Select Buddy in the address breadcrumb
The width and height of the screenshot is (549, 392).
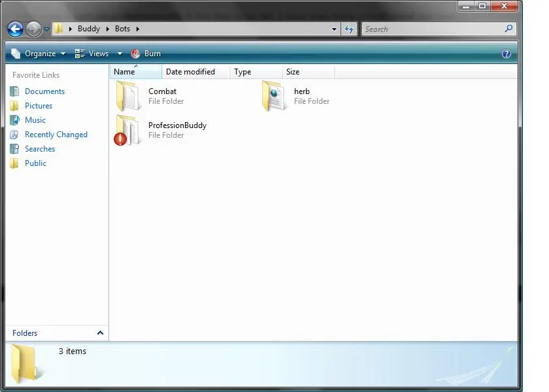[x=89, y=29]
